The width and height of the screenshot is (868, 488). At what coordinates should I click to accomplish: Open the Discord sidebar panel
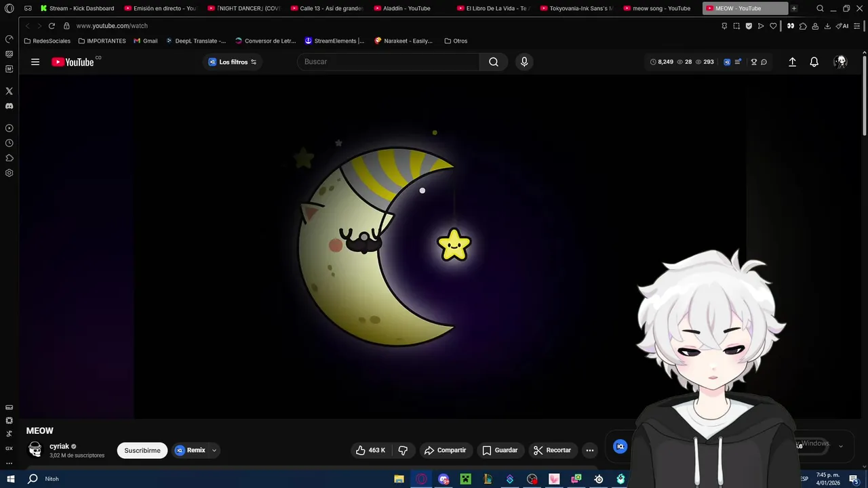(9, 106)
